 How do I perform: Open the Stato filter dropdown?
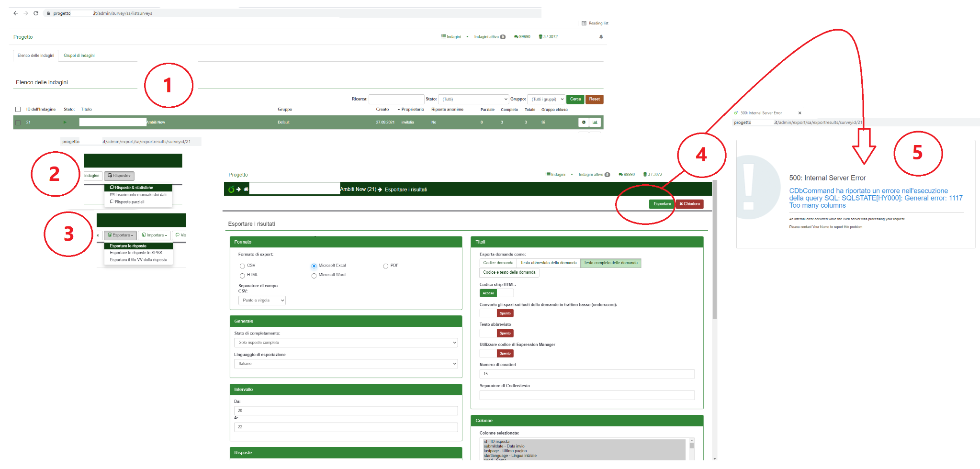(x=474, y=100)
